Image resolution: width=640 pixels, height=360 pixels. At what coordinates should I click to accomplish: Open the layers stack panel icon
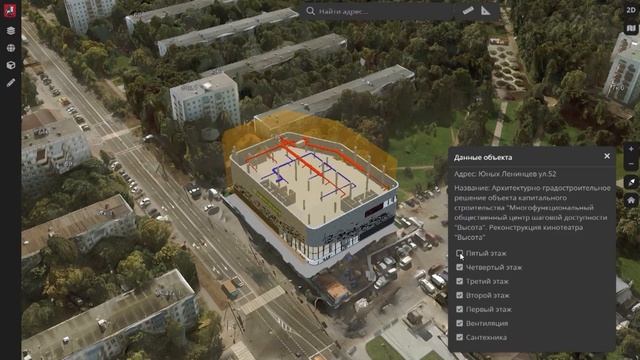click(11, 31)
